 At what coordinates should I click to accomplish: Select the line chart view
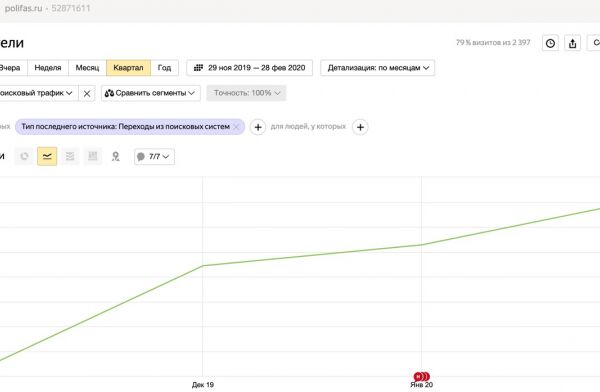click(47, 156)
